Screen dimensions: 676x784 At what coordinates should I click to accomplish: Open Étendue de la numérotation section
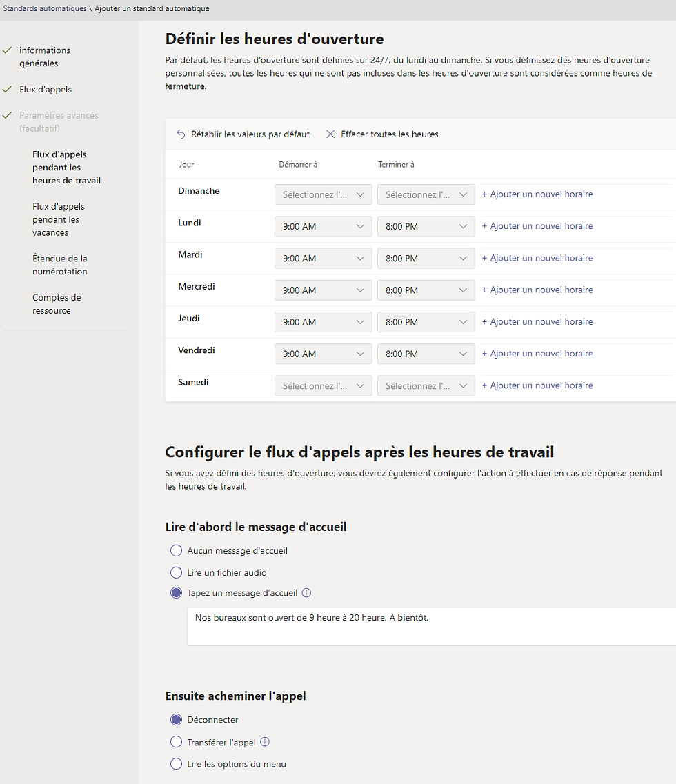tap(60, 265)
